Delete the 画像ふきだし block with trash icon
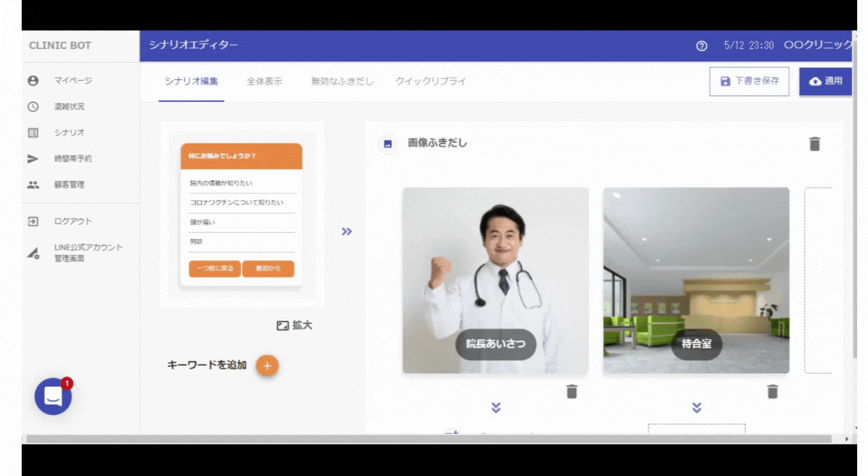The width and height of the screenshot is (868, 476). coord(814,143)
